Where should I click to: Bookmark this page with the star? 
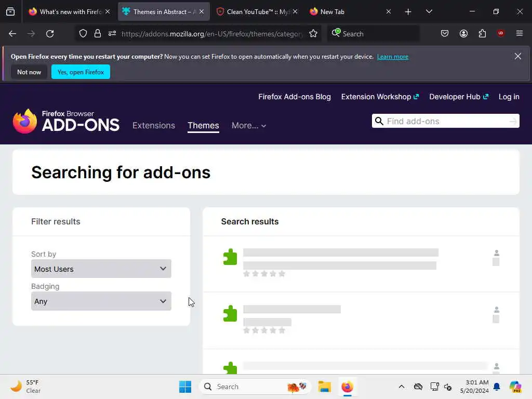pyautogui.click(x=313, y=34)
